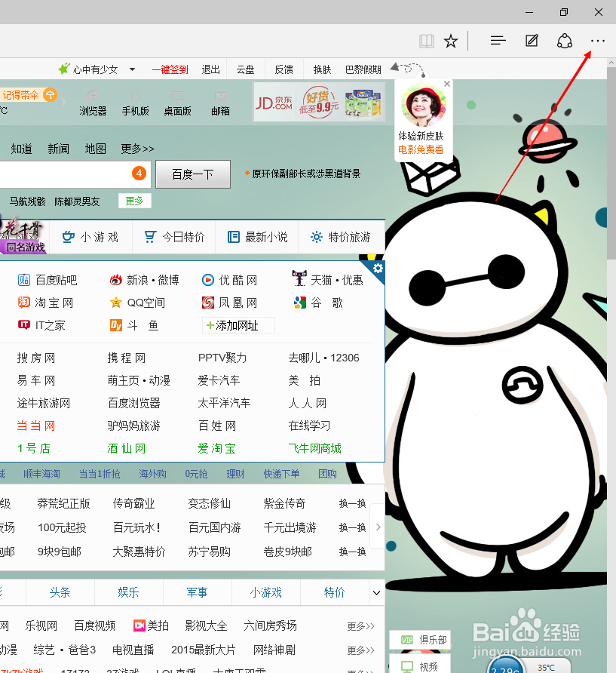Open QQ空间 site link
This screenshot has height=673, width=616.
click(x=137, y=303)
